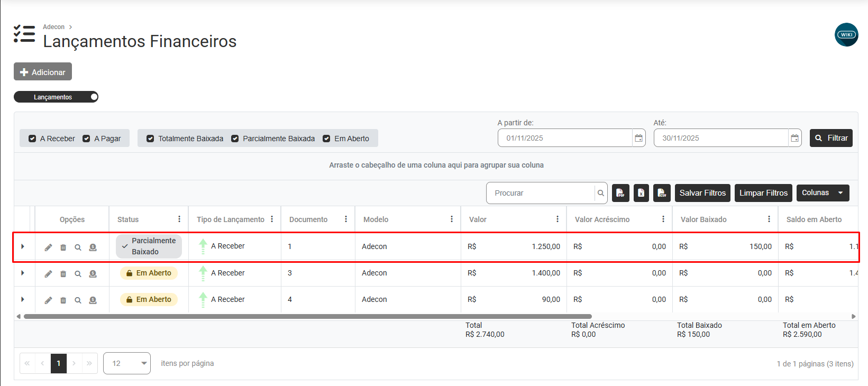Click the money payment icon for document 1
Image resolution: width=868 pixels, height=386 pixels.
(x=93, y=247)
